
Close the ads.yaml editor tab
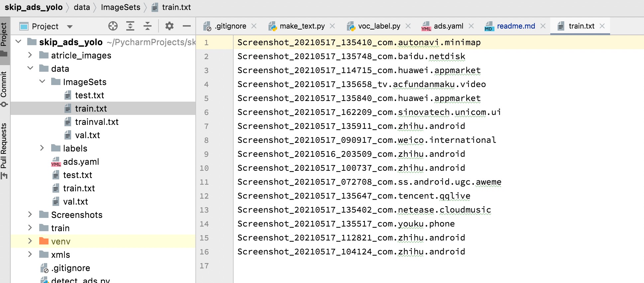coord(471,26)
